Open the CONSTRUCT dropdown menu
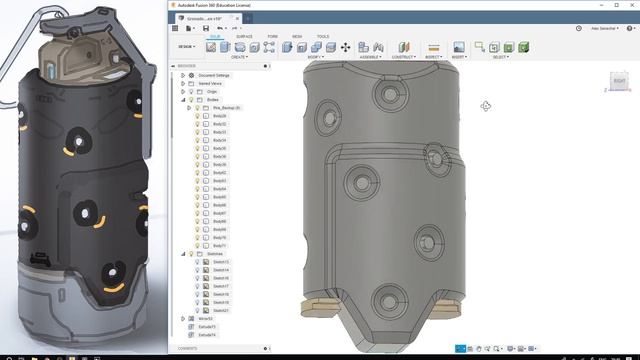This screenshot has height=360, width=640. [x=404, y=57]
